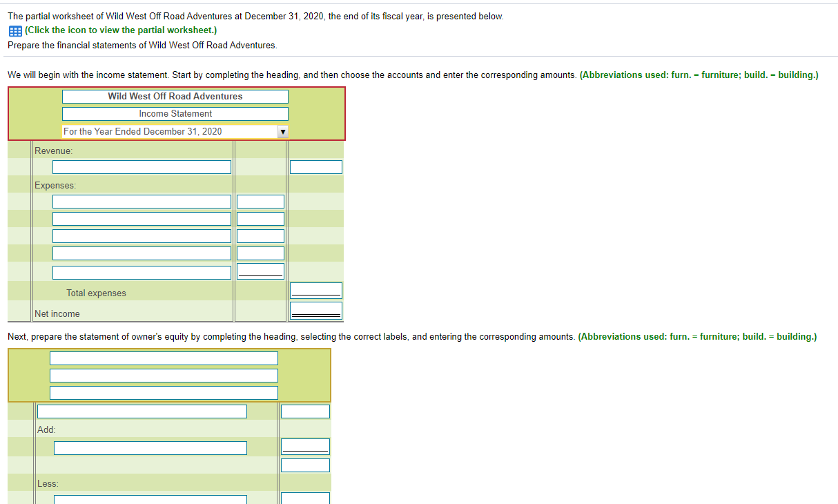Click the fourth expense account name field

pos(142,253)
